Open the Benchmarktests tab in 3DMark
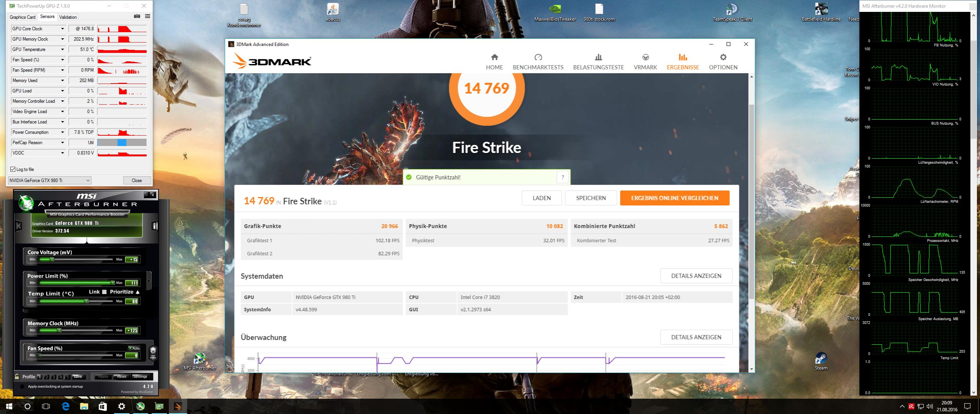This screenshot has height=414, width=980. (538, 62)
